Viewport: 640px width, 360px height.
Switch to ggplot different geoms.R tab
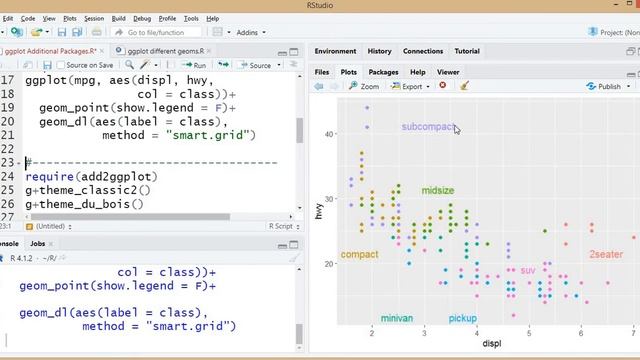(x=165, y=51)
